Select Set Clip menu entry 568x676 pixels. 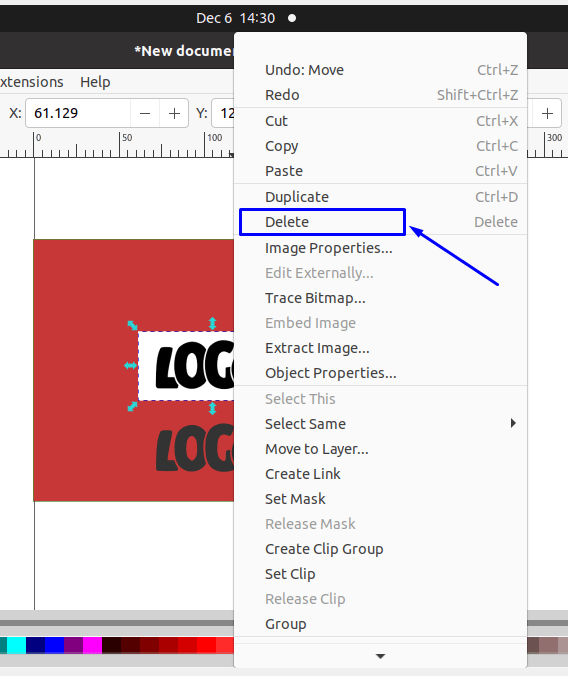380,574
